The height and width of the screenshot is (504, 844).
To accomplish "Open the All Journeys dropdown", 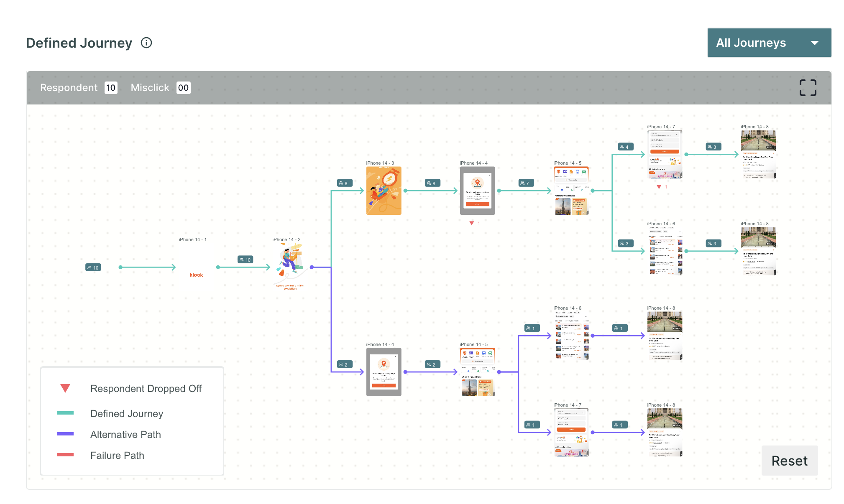I will 769,43.
